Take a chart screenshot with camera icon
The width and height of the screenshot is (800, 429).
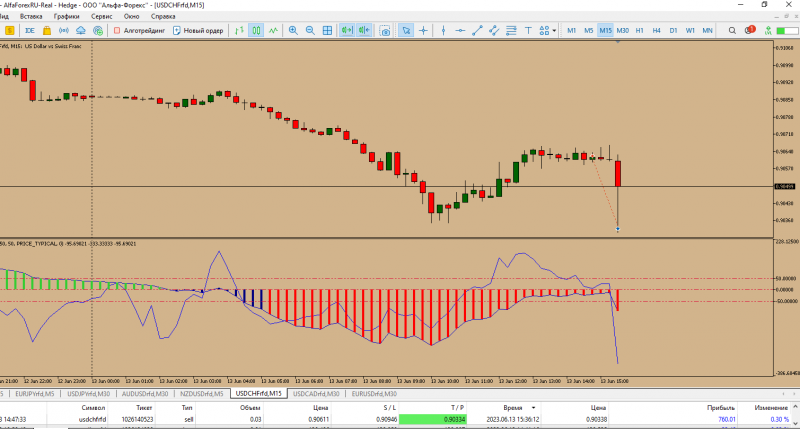[385, 31]
